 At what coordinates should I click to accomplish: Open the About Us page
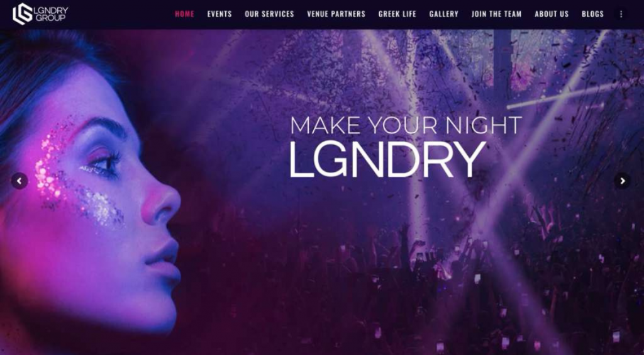(x=552, y=14)
